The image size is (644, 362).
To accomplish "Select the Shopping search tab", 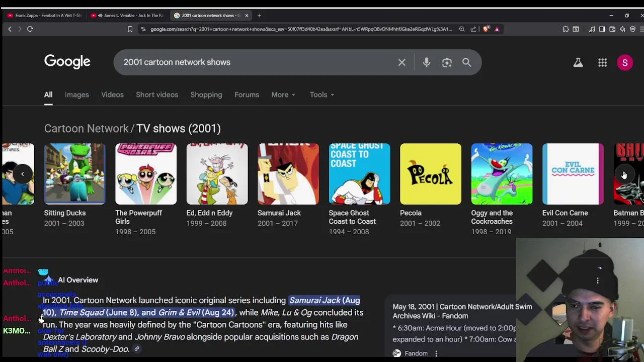I will (206, 95).
